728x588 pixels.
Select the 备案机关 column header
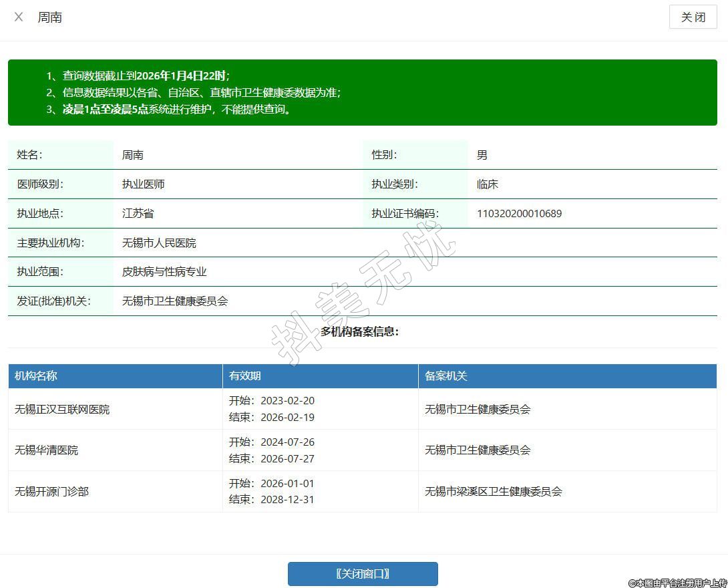click(x=445, y=376)
